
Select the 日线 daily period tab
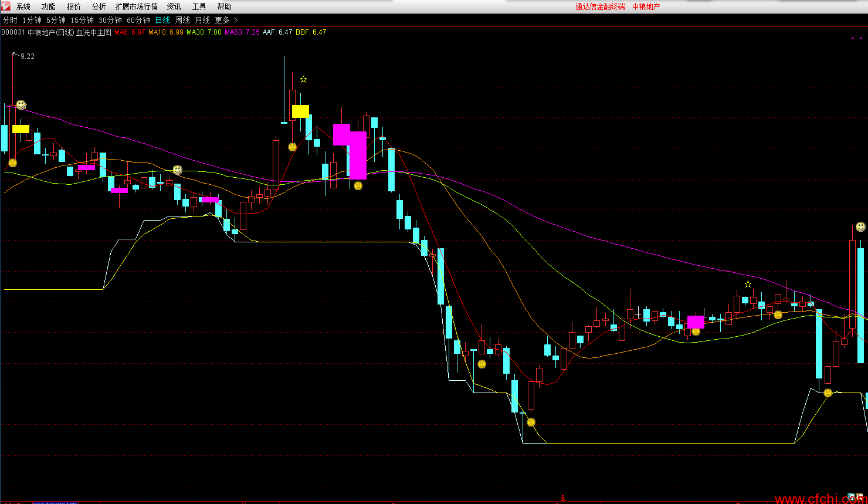[x=162, y=21]
